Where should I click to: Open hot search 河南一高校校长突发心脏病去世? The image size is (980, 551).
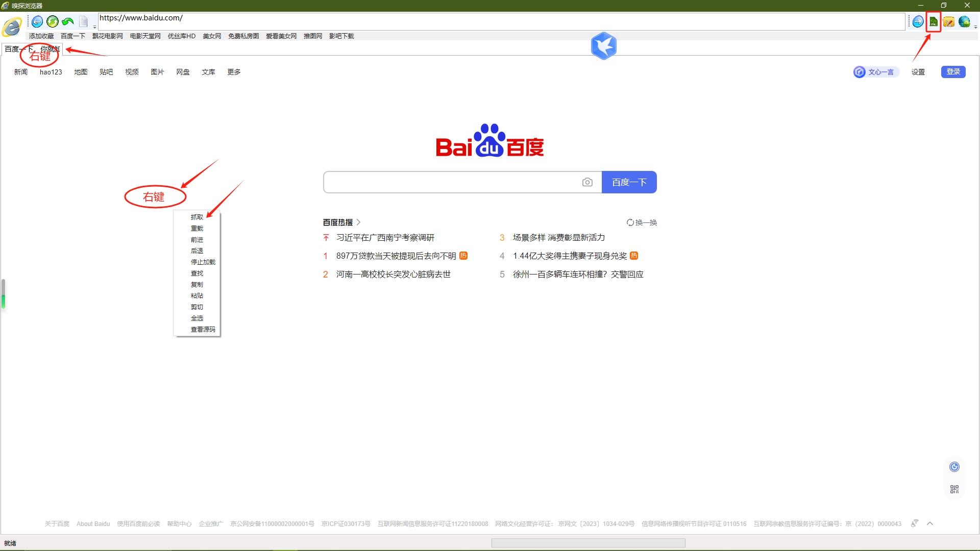(394, 274)
